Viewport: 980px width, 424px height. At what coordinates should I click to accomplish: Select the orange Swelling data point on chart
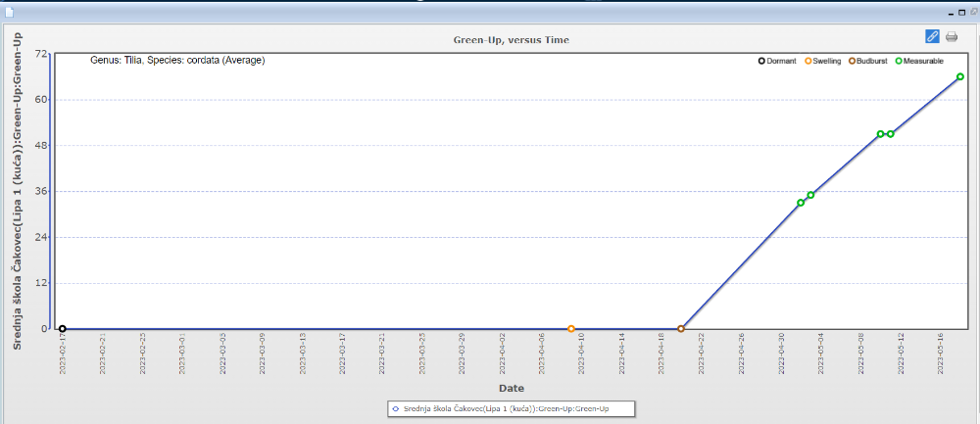571,329
